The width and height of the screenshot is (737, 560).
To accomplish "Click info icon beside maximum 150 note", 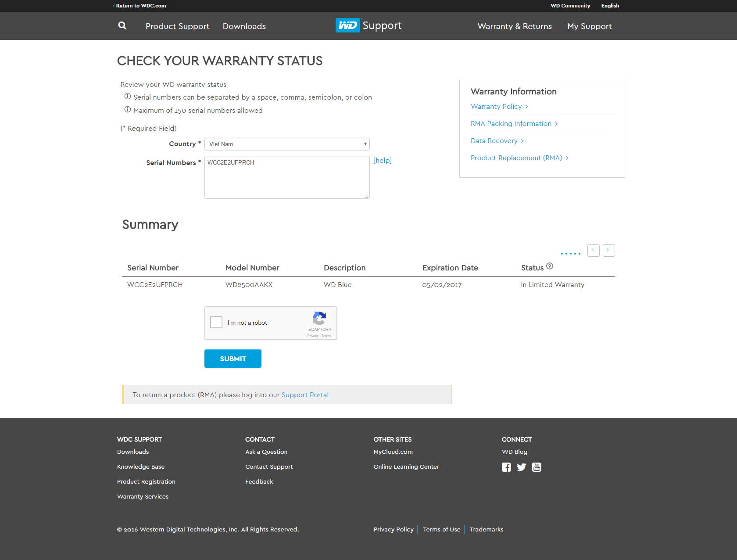I will 128,110.
